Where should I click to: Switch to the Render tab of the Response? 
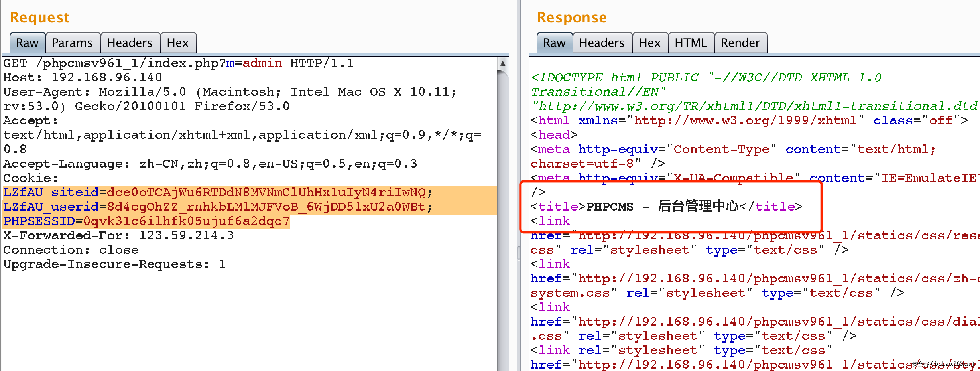[740, 43]
